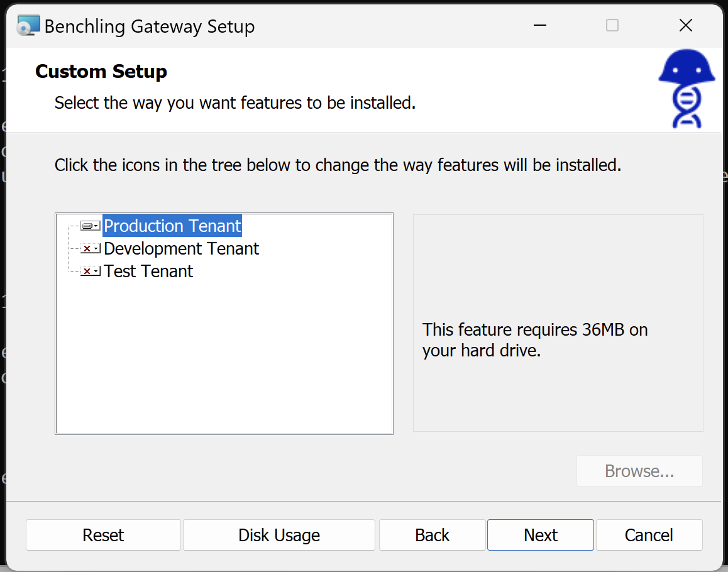Select the Test Tenant tree label
This screenshot has width=728, height=572.
(148, 272)
